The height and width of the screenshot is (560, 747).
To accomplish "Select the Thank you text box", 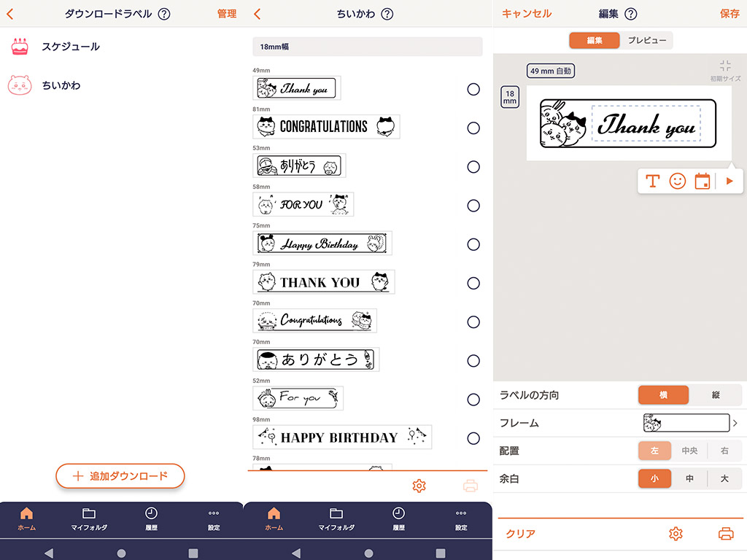I will pos(646,123).
